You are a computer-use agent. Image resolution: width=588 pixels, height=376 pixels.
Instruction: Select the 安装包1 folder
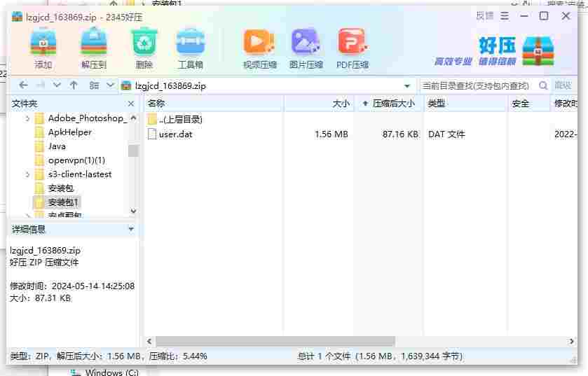(x=56, y=202)
